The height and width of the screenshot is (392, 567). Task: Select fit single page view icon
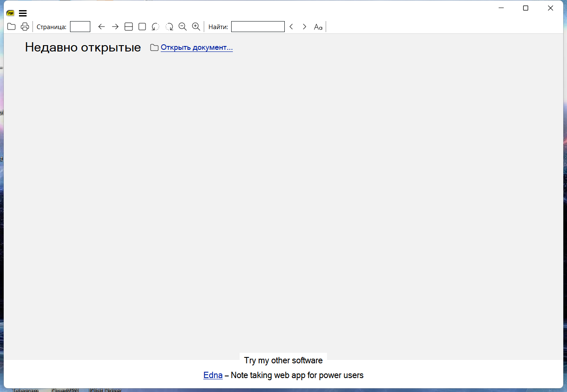pos(142,27)
